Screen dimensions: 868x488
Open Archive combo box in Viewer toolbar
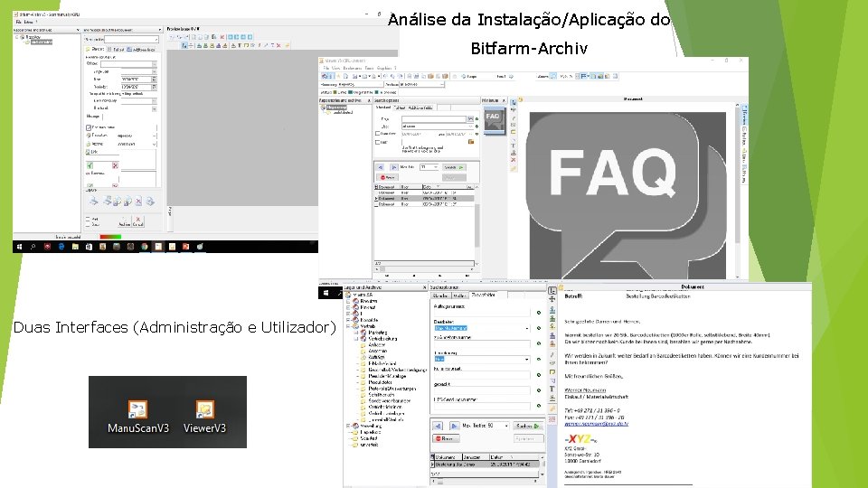tap(422, 84)
